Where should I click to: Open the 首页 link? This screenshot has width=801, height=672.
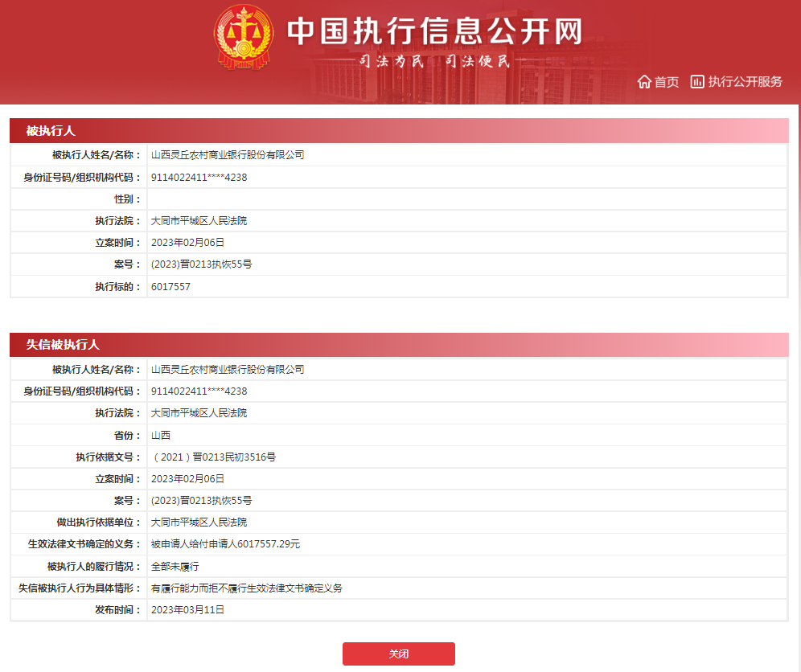click(x=666, y=82)
